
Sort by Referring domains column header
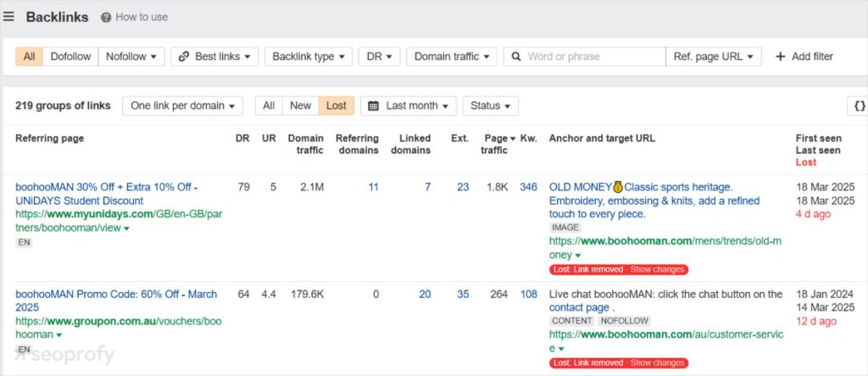tap(357, 144)
